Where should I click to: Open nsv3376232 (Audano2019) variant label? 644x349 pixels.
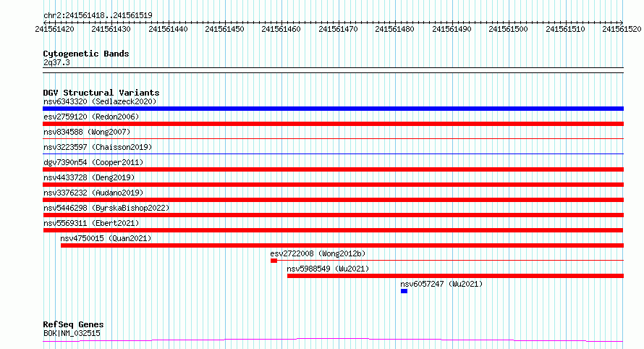[93, 193]
